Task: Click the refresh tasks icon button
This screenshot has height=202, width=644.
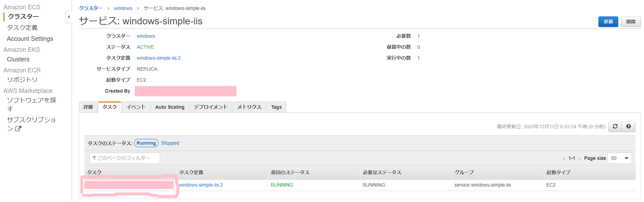Action: point(615,127)
